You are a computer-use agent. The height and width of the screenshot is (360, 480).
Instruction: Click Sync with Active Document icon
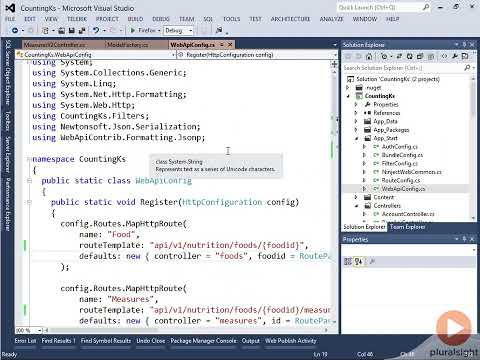click(399, 56)
